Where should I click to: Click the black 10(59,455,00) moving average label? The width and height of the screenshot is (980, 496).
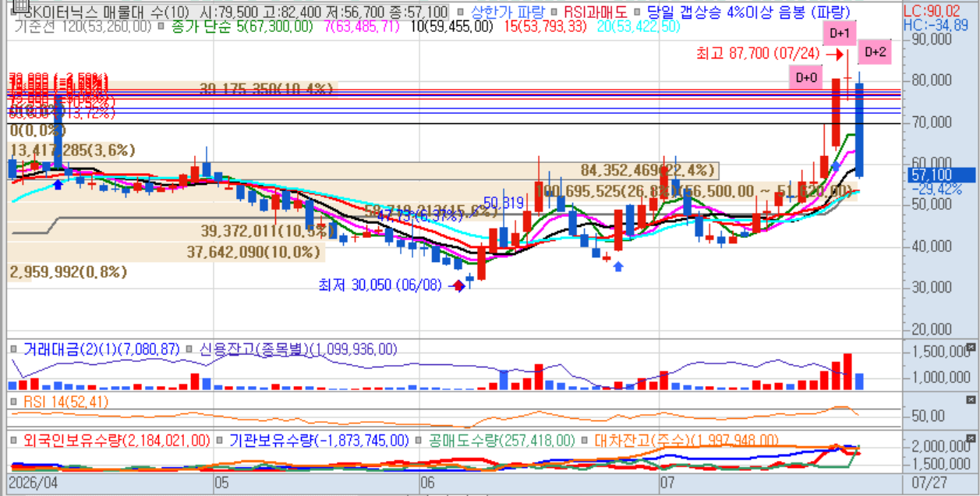451,27
